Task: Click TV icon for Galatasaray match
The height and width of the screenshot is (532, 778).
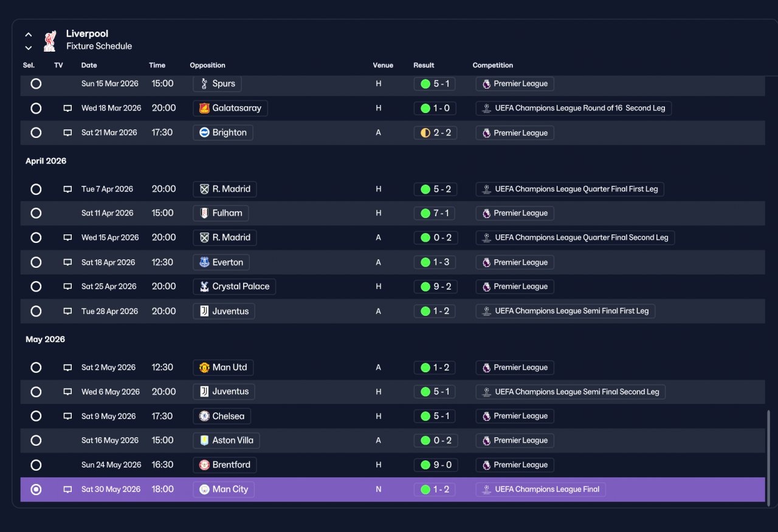Action: tap(67, 108)
